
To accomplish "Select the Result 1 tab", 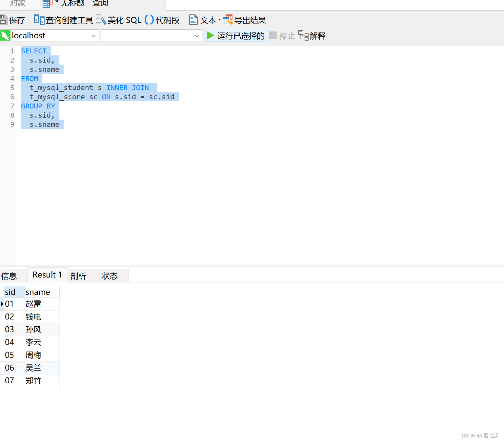I will point(47,275).
